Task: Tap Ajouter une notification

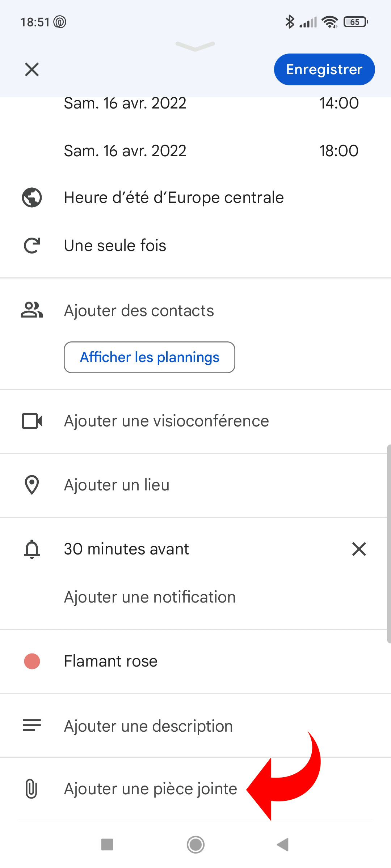Action: (x=150, y=597)
